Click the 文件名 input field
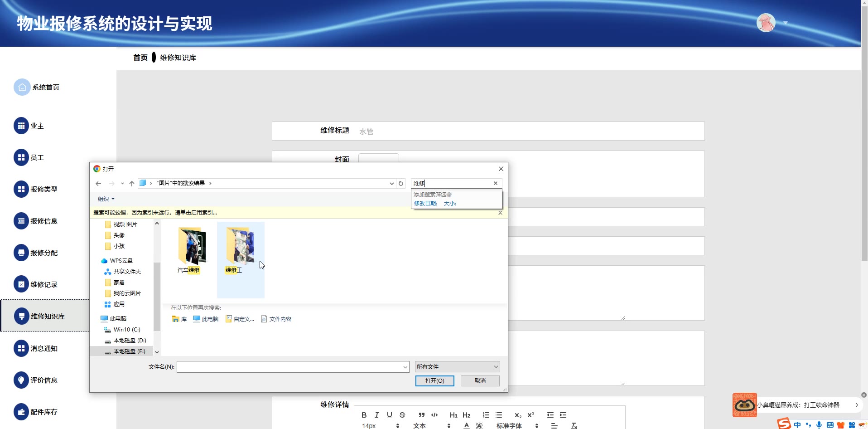Viewport: 868px width, 429px height. click(x=290, y=367)
